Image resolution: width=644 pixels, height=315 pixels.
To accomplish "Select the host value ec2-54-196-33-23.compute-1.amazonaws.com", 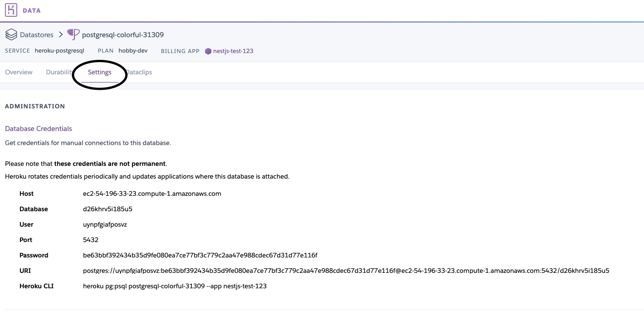I will (152, 194).
